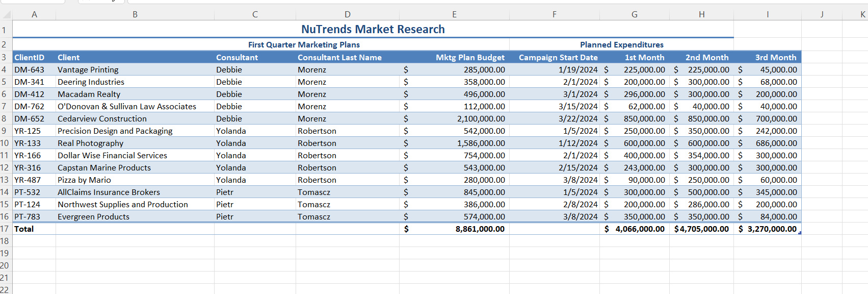Click the Planned Expenditures heading cell

(621, 45)
